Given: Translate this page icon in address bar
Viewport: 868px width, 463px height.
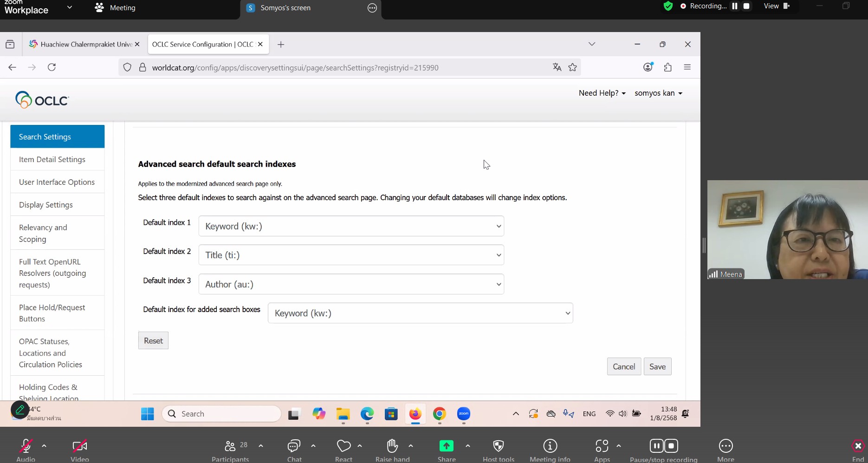Looking at the screenshot, I should [557, 67].
